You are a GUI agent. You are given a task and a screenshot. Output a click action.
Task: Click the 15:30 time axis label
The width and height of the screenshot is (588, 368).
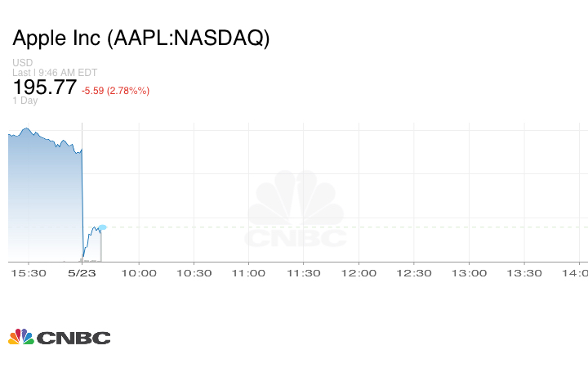(29, 273)
